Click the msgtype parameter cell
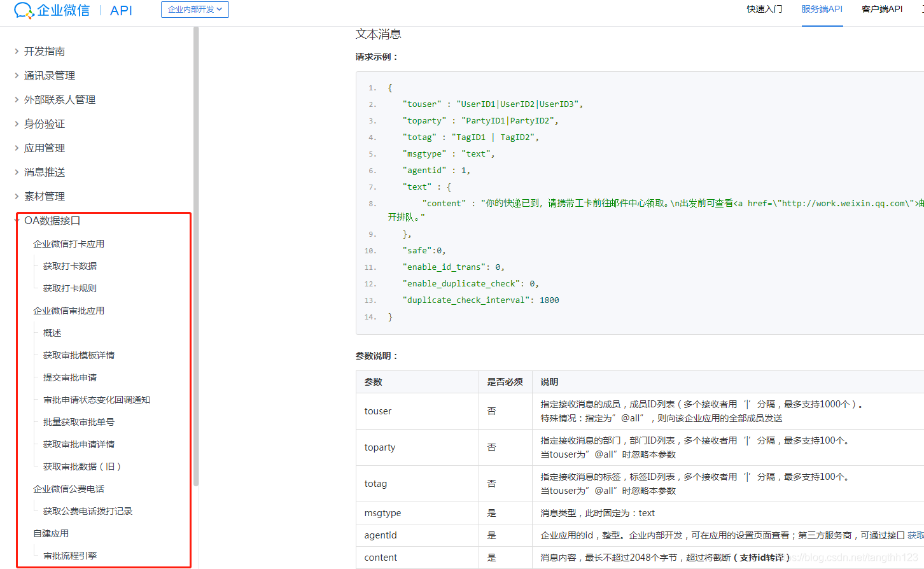This screenshot has height=569, width=924. point(417,513)
